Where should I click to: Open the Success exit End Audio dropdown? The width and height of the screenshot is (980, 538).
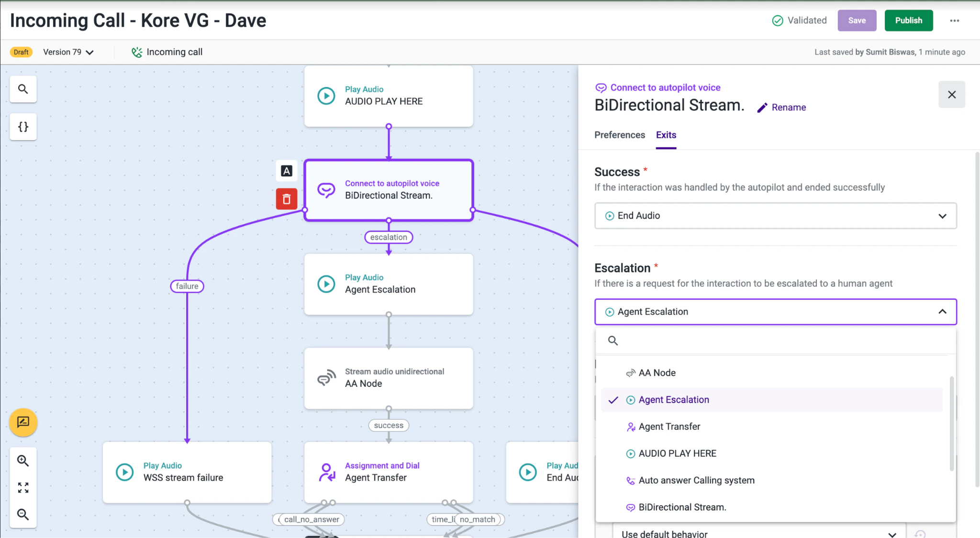[774, 216]
